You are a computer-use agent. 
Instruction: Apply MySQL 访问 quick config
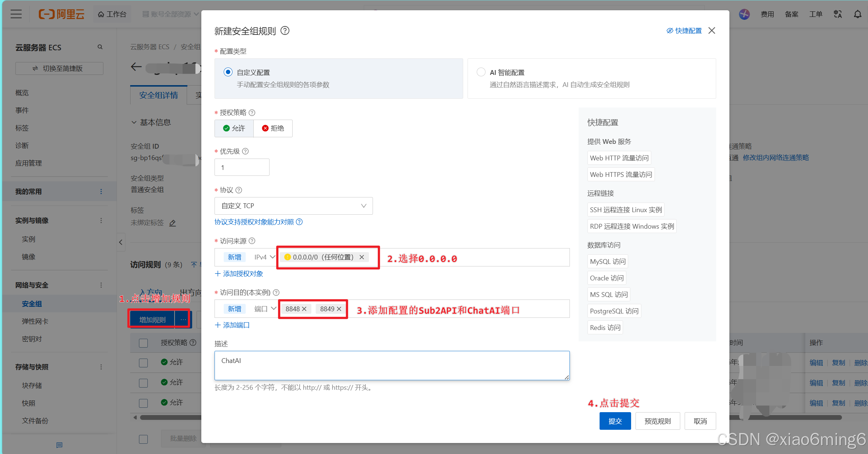click(608, 262)
